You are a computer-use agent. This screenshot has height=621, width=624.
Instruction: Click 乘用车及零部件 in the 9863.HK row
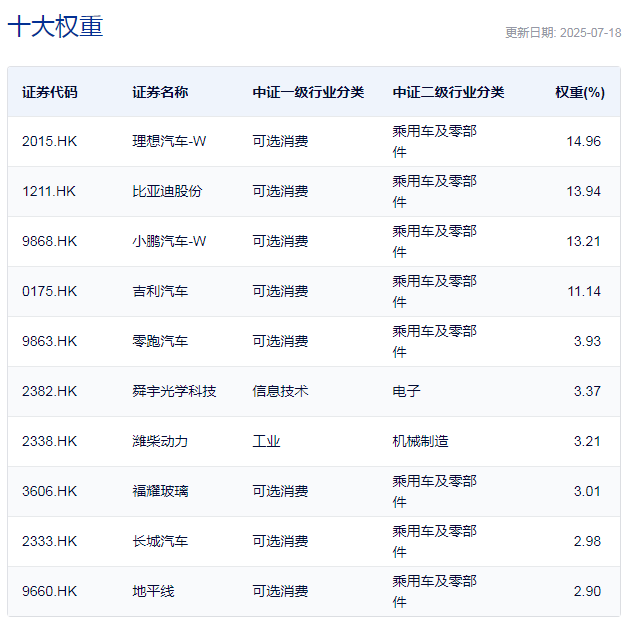point(435,341)
